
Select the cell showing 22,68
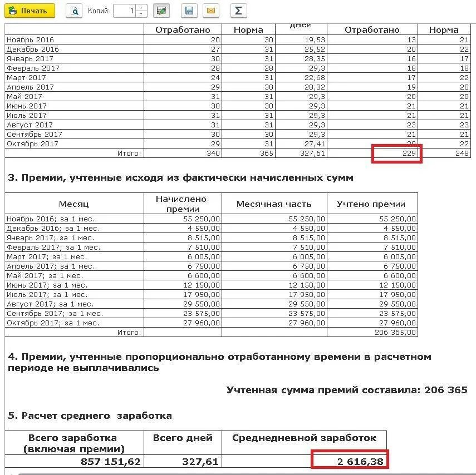click(x=301, y=77)
